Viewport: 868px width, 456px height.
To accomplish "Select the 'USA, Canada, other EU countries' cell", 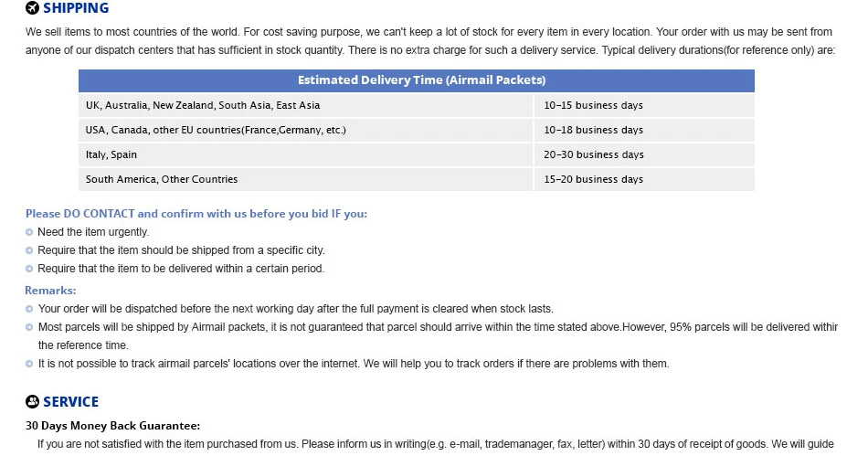I will tap(305, 130).
